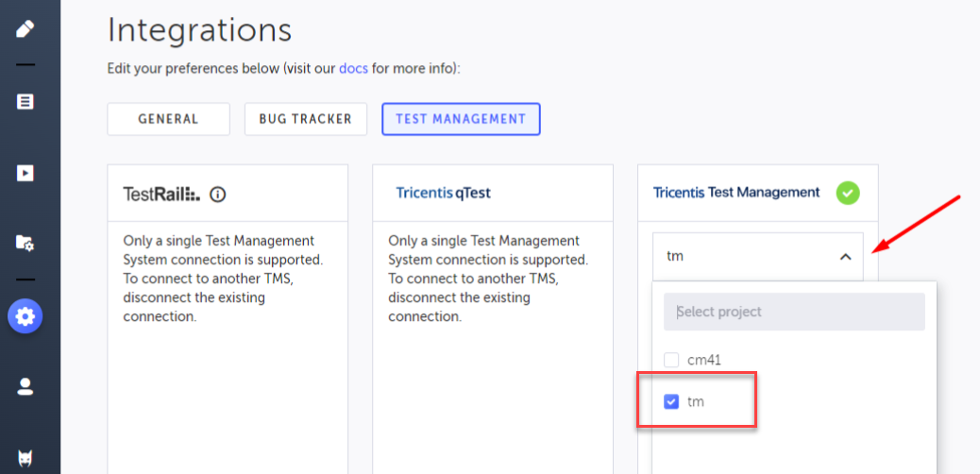Open the play run icon in sidebar
Screen dimensions: 980x474
[x=25, y=173]
